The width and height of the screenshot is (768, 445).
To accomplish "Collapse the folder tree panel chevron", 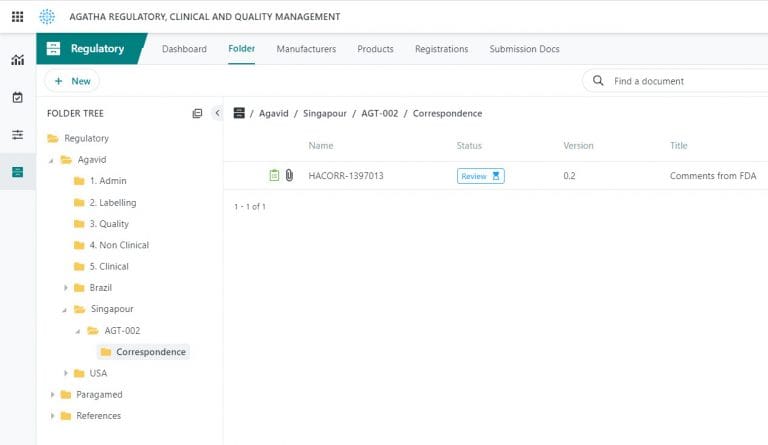I will 217,114.
